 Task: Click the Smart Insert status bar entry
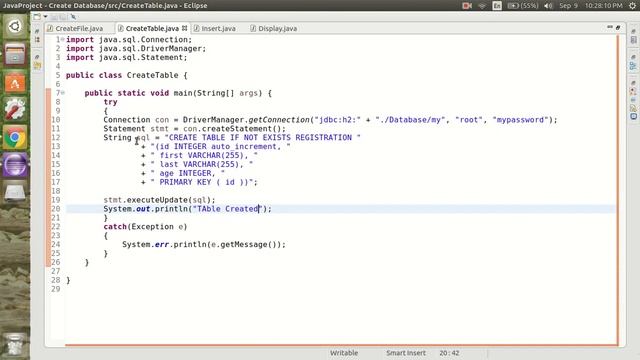tap(406, 353)
